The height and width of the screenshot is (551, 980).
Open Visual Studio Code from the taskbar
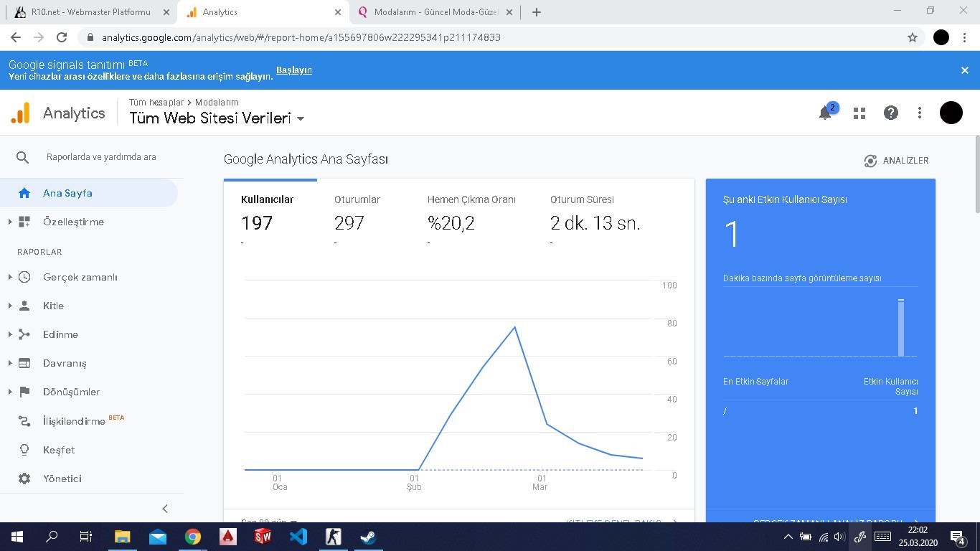298,536
